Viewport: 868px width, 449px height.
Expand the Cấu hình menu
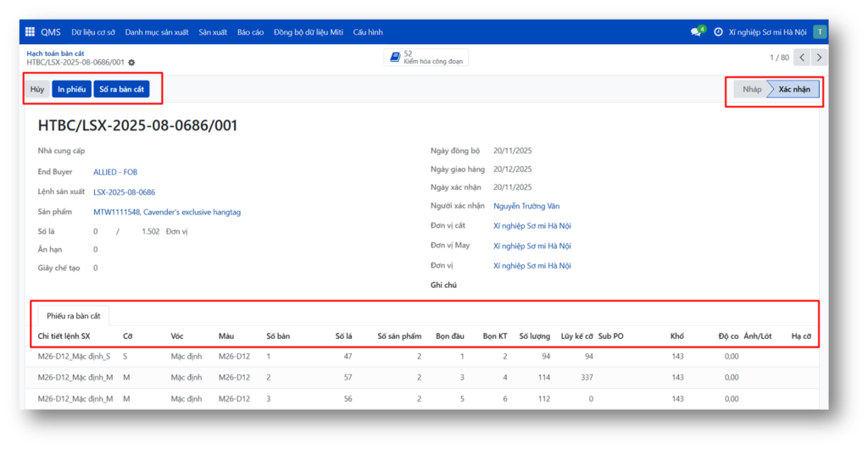click(368, 32)
